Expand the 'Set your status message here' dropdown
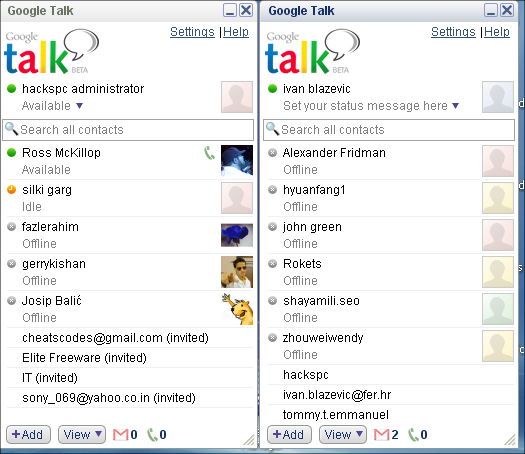The image size is (525, 454). click(455, 106)
